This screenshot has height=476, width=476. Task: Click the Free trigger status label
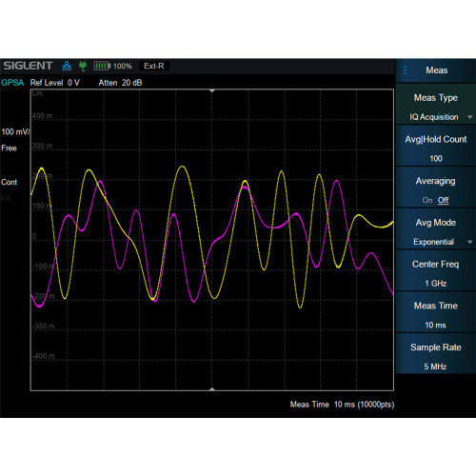click(9, 149)
